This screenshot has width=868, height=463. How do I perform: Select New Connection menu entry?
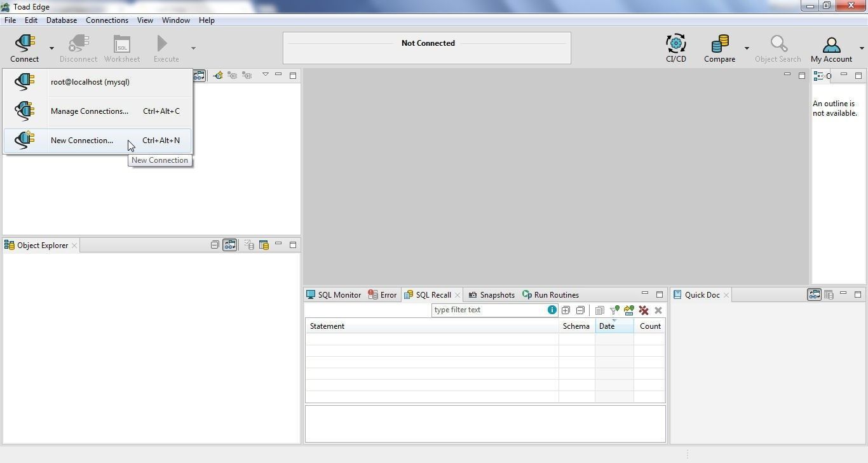click(x=97, y=141)
